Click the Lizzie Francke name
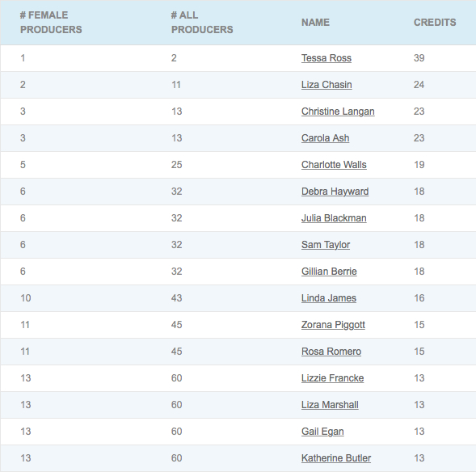Viewport: 476px width, 472px height. [332, 378]
